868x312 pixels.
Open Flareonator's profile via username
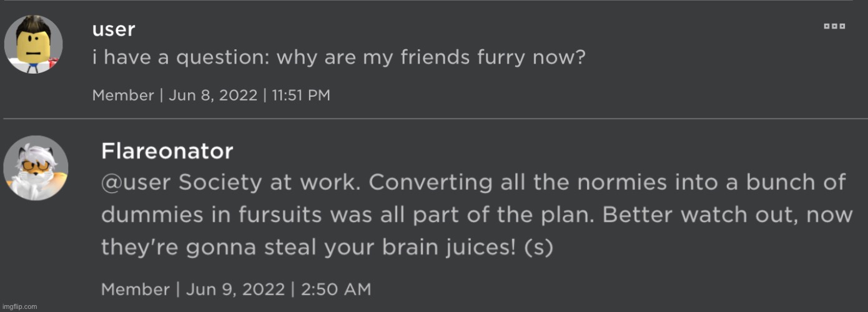click(x=167, y=151)
